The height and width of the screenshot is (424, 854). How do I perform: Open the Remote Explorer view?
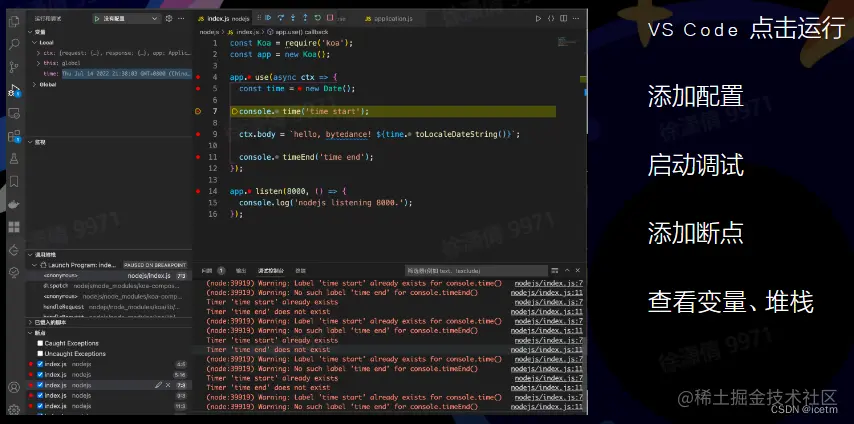point(14,113)
